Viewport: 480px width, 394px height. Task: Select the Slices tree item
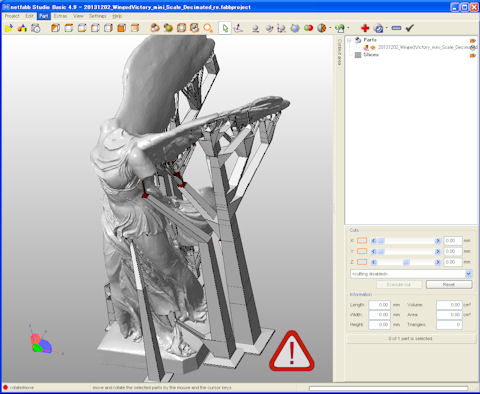click(371, 55)
